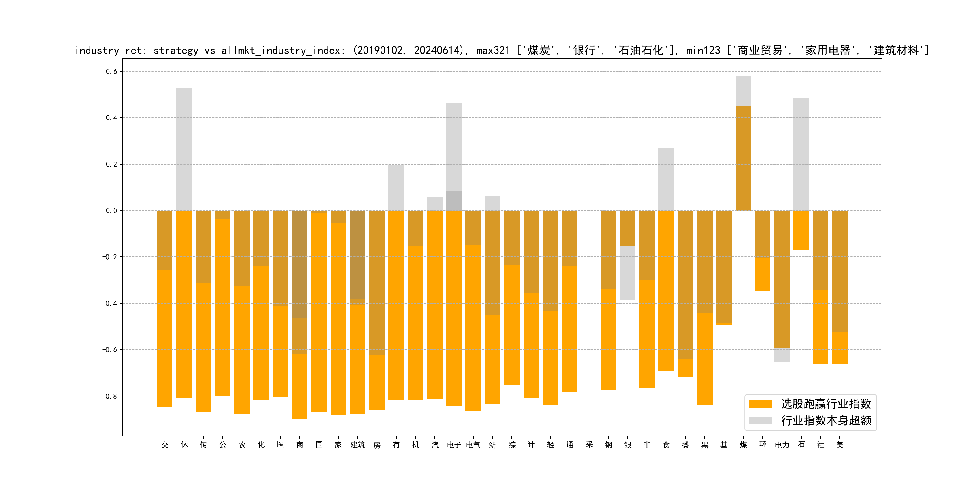Click the x-axis label 采
This screenshot has height=490, width=980.
point(589,445)
